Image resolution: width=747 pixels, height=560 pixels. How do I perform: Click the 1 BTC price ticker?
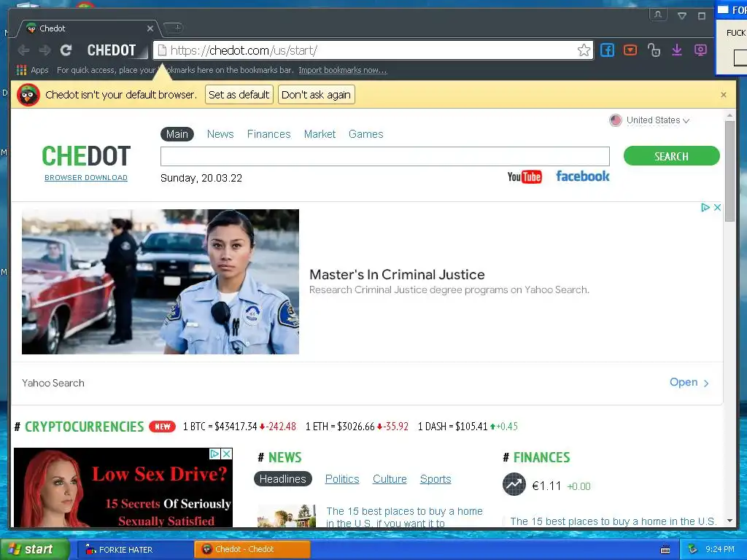click(239, 427)
